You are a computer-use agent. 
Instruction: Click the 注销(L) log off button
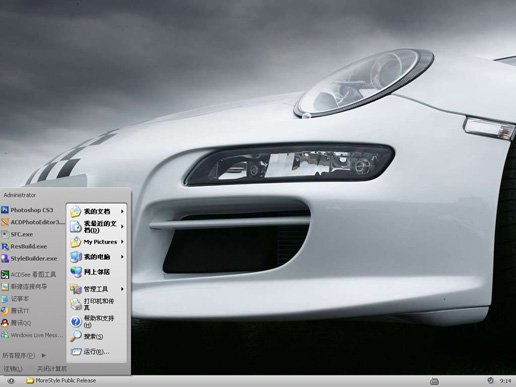click(x=13, y=369)
